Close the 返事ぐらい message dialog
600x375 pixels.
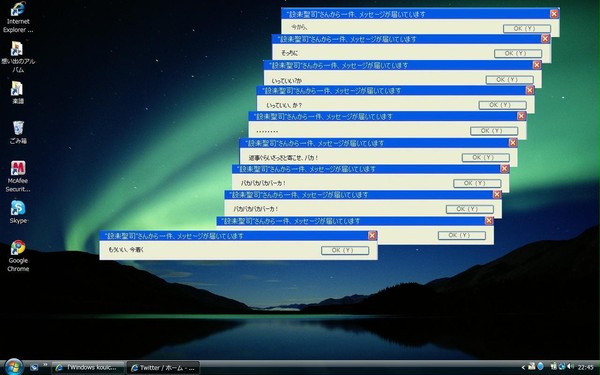point(513,143)
